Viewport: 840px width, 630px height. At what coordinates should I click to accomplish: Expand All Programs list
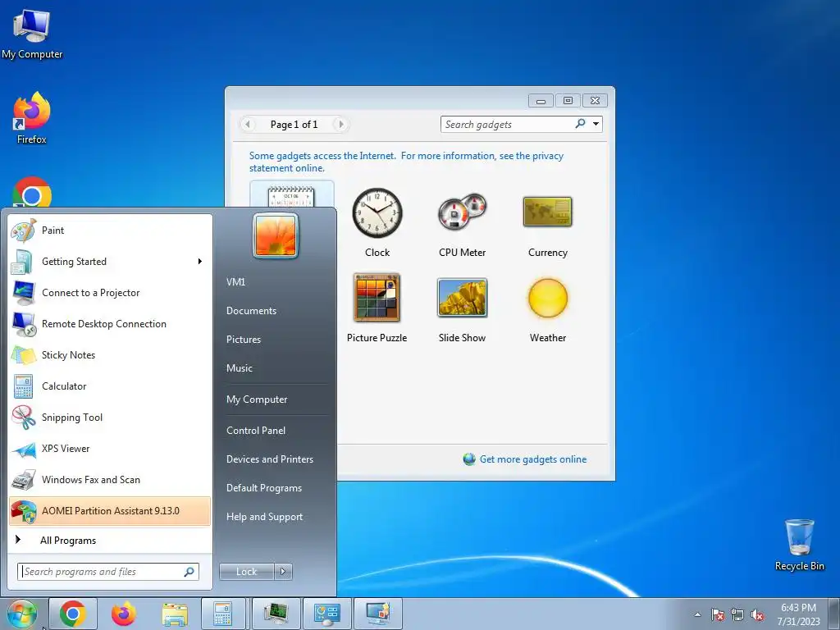coord(110,540)
